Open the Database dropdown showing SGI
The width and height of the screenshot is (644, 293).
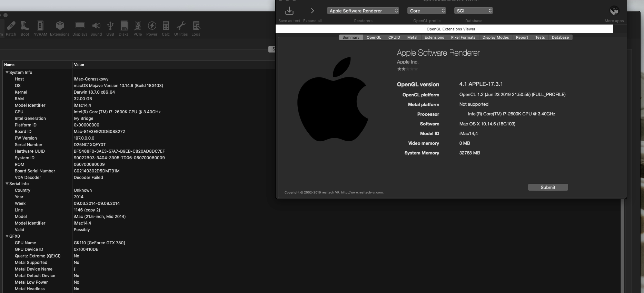[474, 11]
